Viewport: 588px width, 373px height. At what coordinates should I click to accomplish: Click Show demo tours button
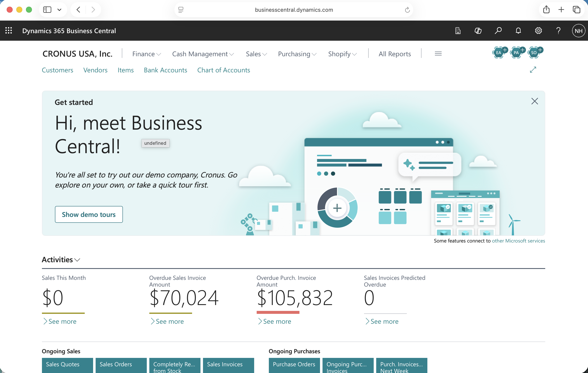(x=89, y=214)
